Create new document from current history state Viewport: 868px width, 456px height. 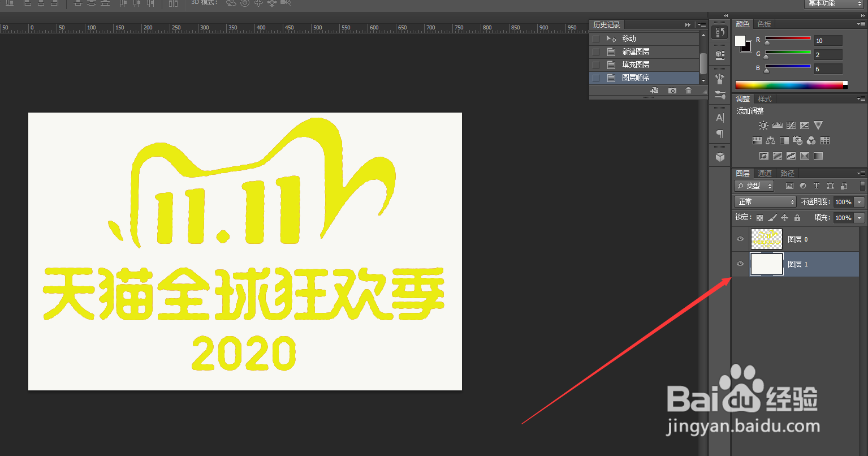[x=654, y=91]
